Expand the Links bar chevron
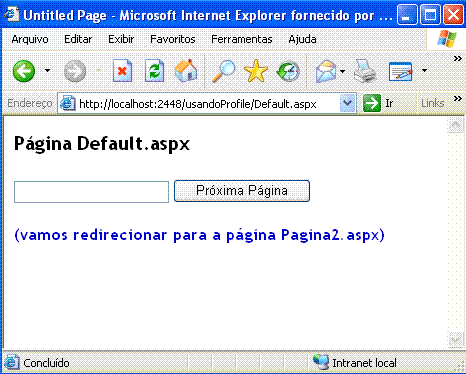The height and width of the screenshot is (374, 466). click(x=458, y=98)
